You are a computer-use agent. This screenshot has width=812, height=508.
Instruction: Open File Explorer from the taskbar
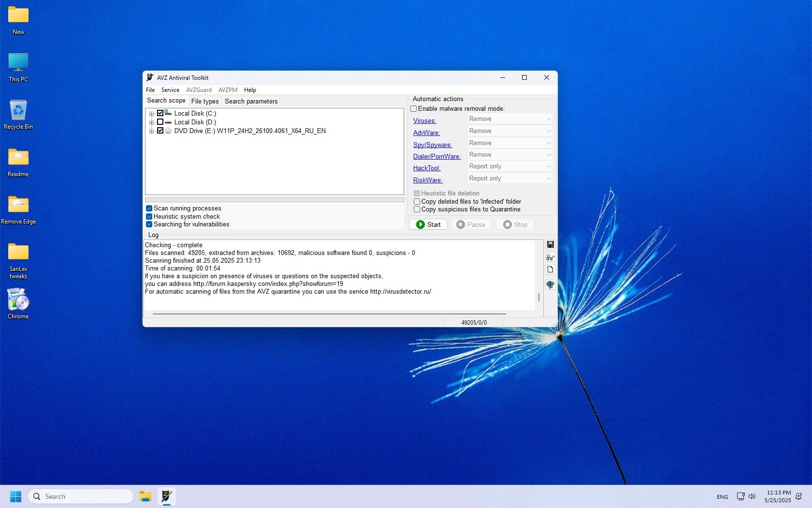(x=145, y=496)
